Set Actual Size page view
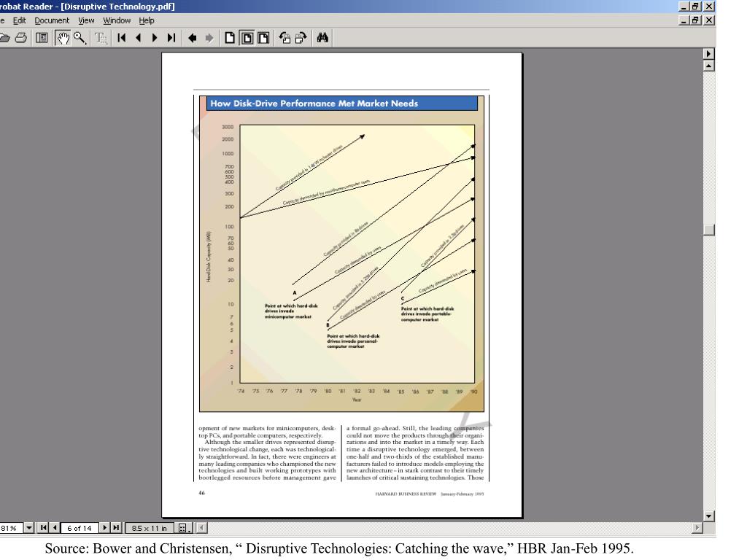The image size is (747, 560). pos(230,38)
